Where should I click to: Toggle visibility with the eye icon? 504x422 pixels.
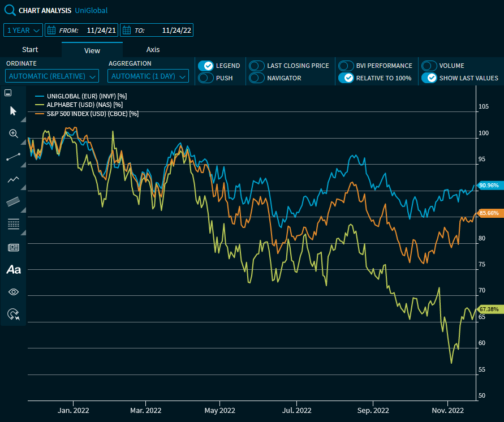pyautogui.click(x=14, y=292)
